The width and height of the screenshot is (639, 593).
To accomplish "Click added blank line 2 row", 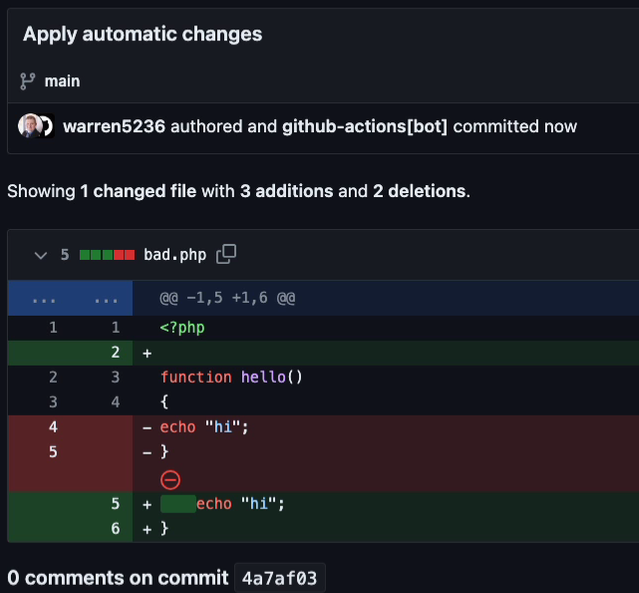I will [x=323, y=353].
